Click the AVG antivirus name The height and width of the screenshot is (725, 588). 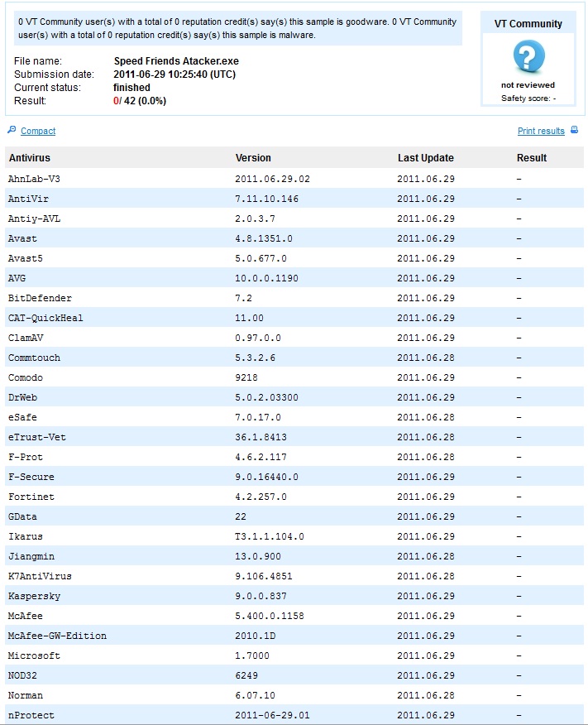(17, 278)
